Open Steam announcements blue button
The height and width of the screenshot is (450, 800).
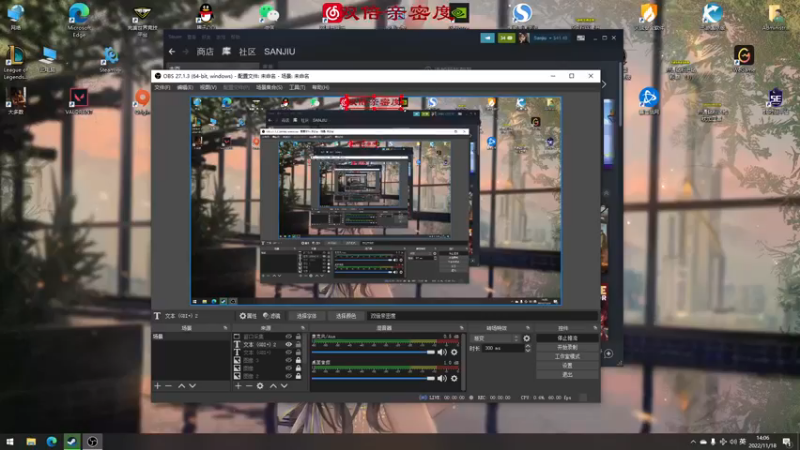487,38
